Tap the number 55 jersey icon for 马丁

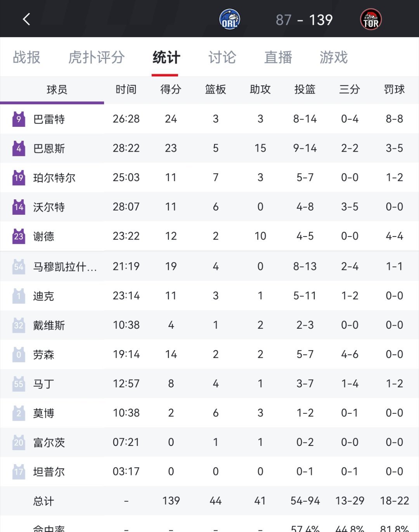pyautogui.click(x=19, y=384)
